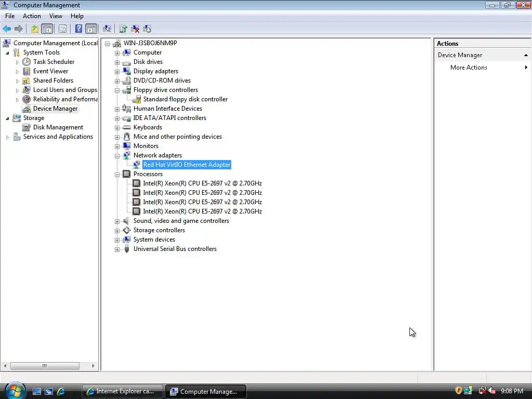The image size is (532, 399).
Task: Click the console tree scroll left arrow
Action: click(5, 366)
